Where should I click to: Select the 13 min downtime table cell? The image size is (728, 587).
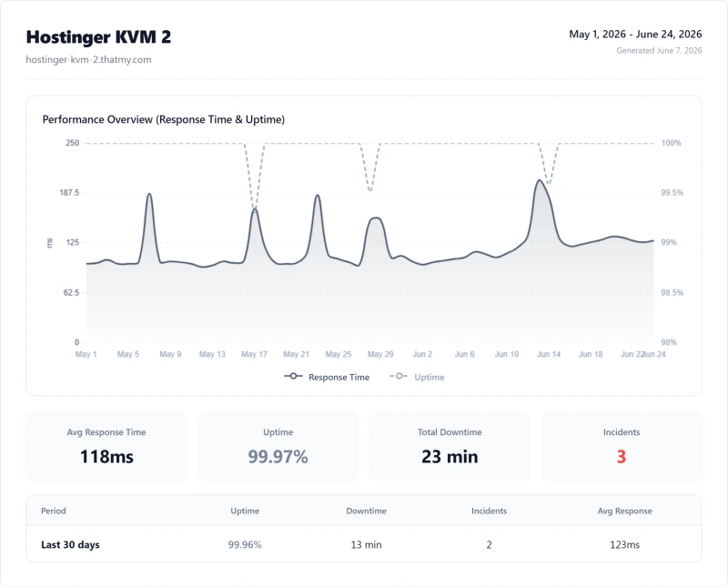(367, 545)
